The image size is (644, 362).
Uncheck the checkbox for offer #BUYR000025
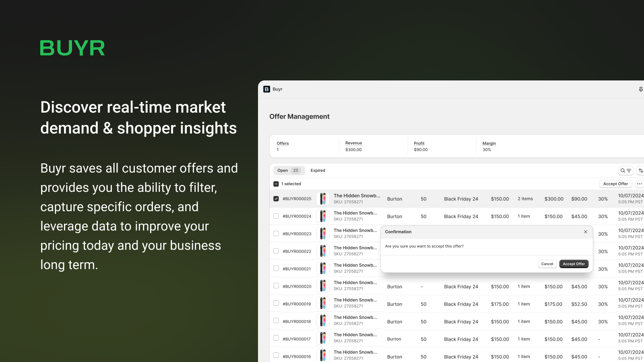pyautogui.click(x=276, y=199)
